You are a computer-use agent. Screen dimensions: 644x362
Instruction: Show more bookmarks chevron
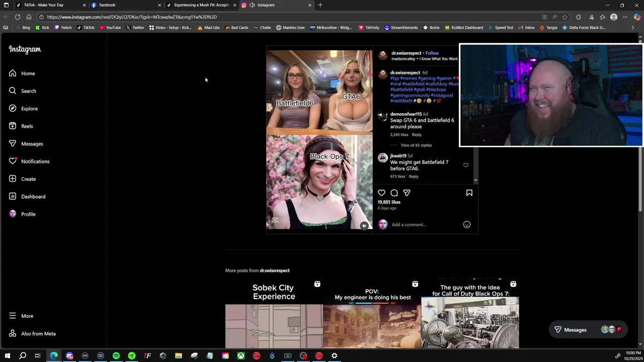(632, 28)
